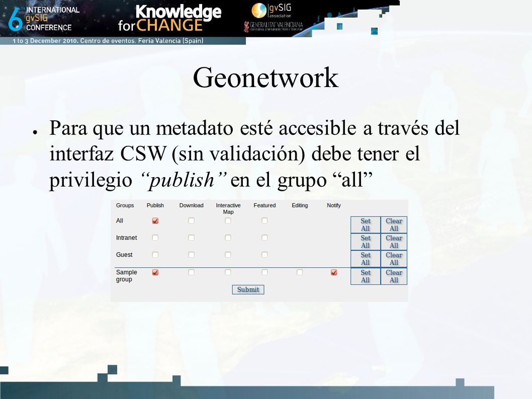Screen dimensions: 532x399
Task: Click Clear All for the Guest group
Action: click(x=394, y=259)
